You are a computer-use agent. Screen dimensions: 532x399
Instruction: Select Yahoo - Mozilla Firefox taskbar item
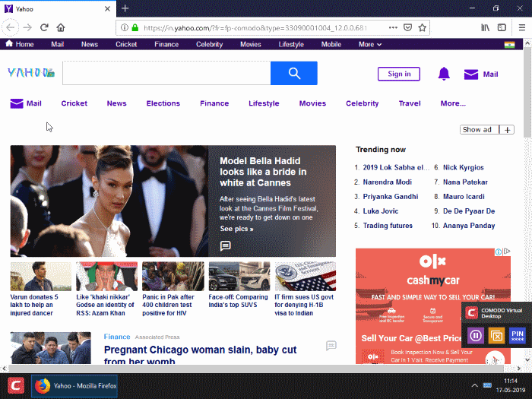pos(74,386)
